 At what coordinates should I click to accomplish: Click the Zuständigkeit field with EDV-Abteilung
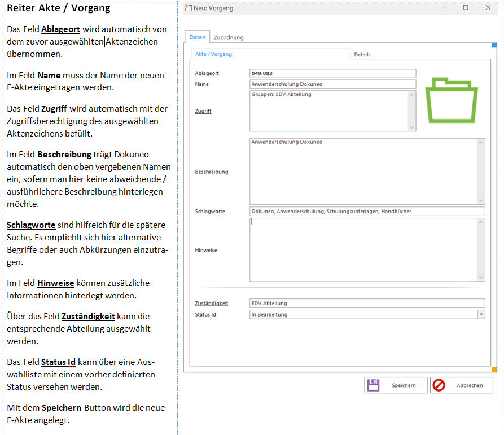367,304
